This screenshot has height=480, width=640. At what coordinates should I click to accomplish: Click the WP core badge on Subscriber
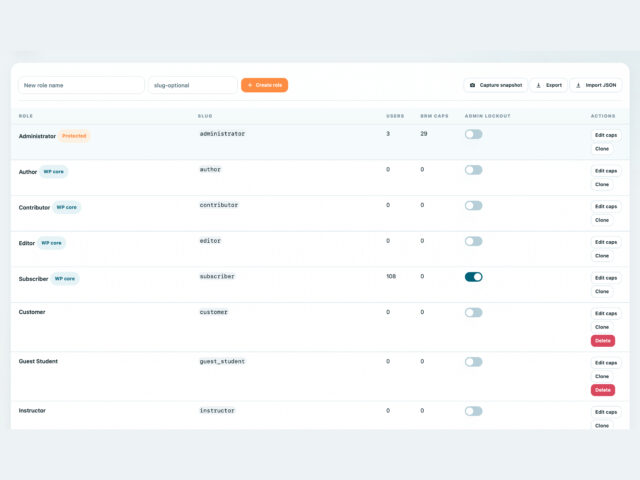point(65,279)
